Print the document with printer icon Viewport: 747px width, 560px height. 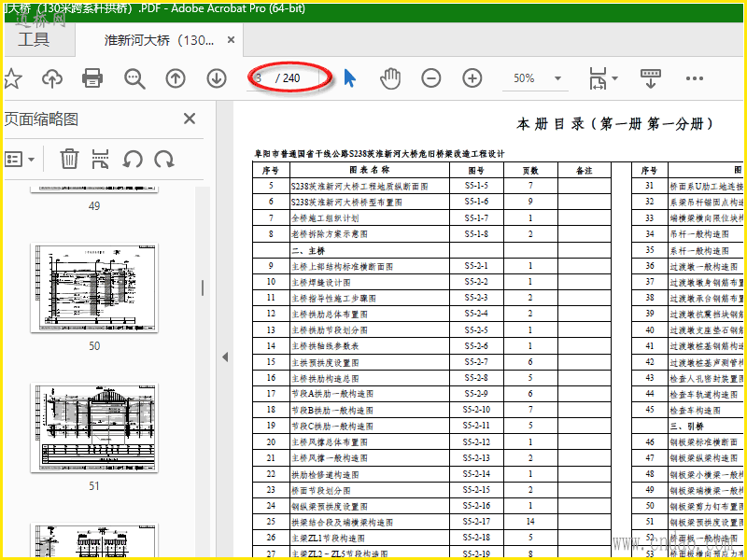click(x=92, y=78)
